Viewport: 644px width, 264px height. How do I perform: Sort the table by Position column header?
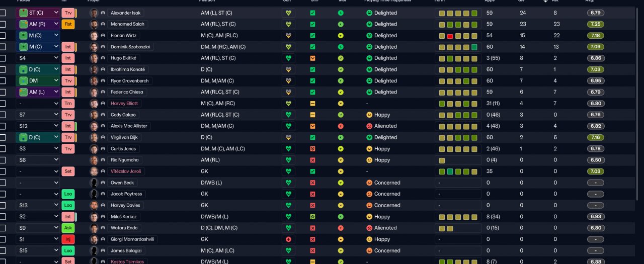tap(207, 1)
